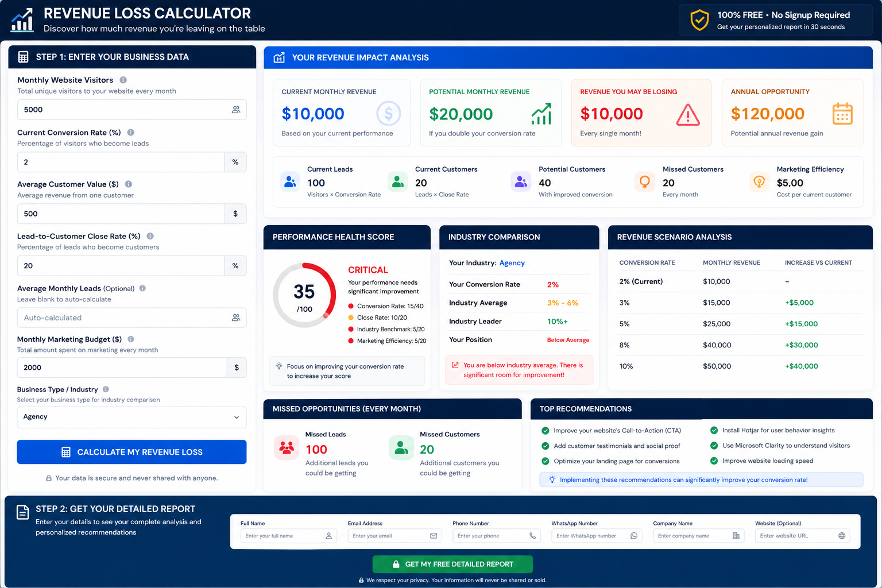Click the $5.00 Marketing Efficiency value

790,183
